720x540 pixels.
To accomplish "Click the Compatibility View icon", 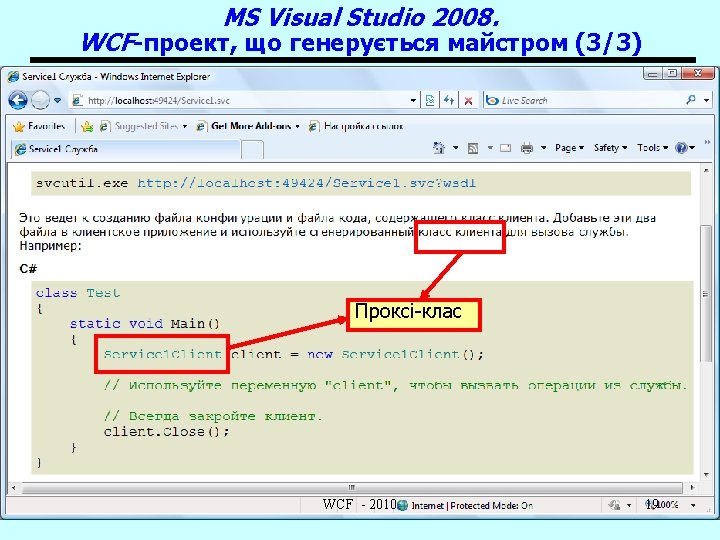I will [430, 101].
